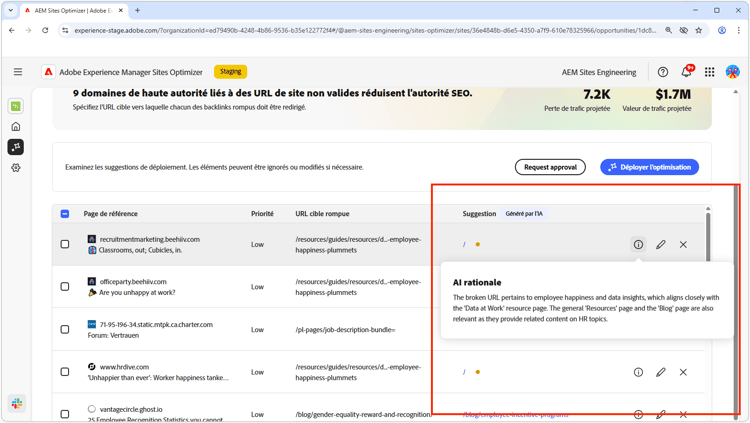Toggle the select-all header checkbox
This screenshot has width=750, height=423.
(x=65, y=214)
